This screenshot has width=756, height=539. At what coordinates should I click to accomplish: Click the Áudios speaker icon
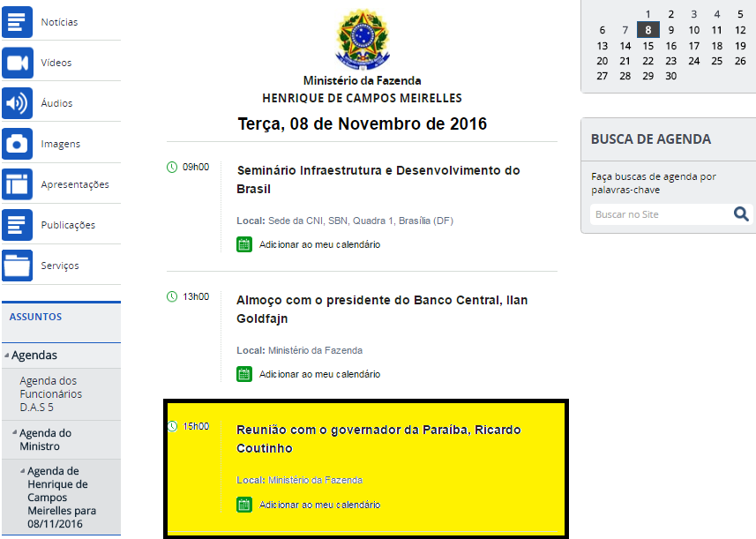tap(17, 103)
